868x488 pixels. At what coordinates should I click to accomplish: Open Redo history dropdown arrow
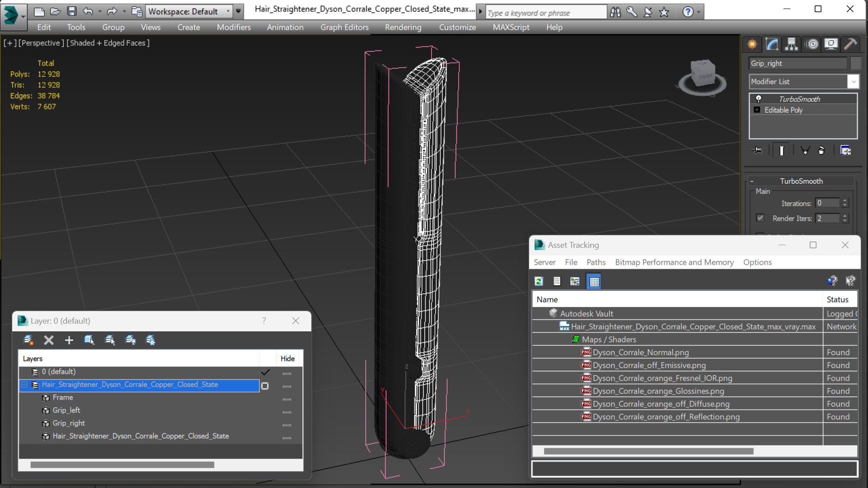point(124,11)
